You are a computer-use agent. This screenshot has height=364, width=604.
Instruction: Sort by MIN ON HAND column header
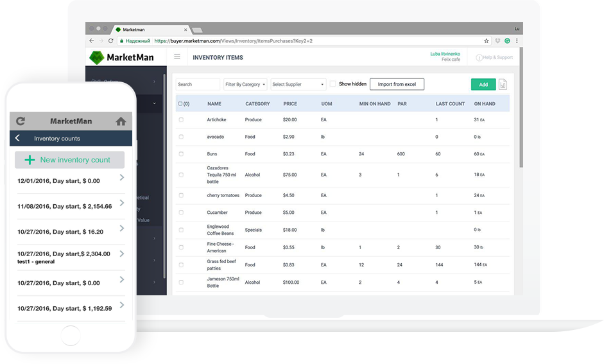[x=375, y=103]
